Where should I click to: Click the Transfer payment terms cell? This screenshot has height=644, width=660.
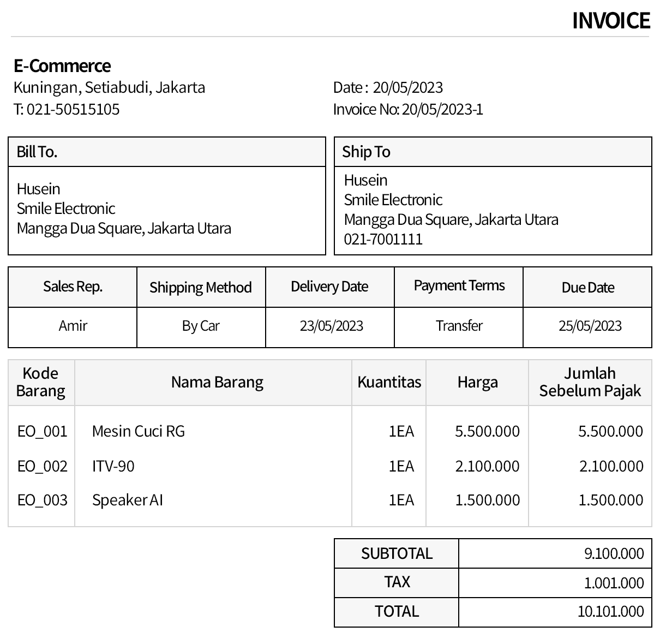(x=459, y=326)
